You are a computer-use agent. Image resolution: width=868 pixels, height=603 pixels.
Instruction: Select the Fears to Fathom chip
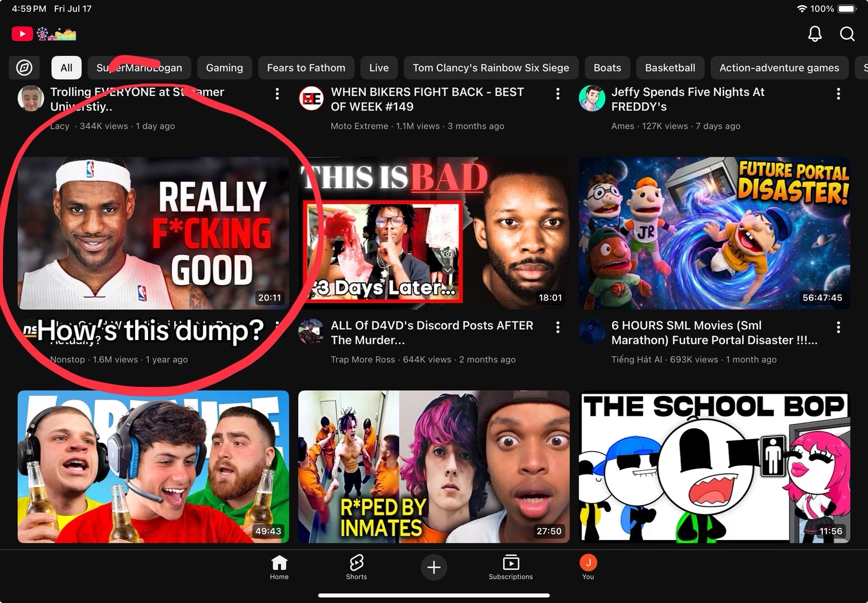(x=306, y=68)
